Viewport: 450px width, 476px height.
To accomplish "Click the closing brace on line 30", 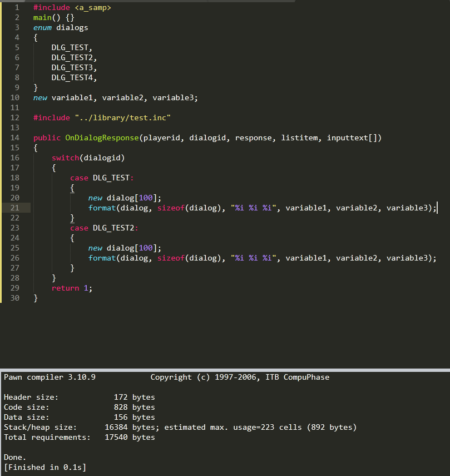I will pos(36,298).
